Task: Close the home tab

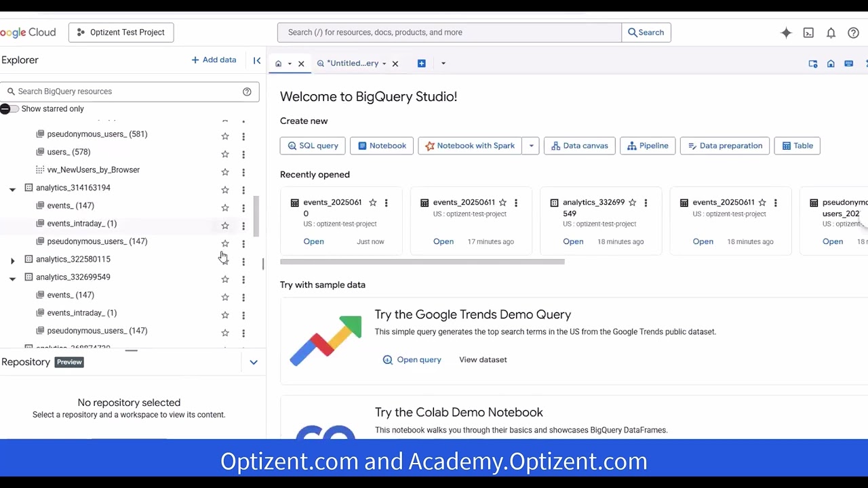Action: 301,64
